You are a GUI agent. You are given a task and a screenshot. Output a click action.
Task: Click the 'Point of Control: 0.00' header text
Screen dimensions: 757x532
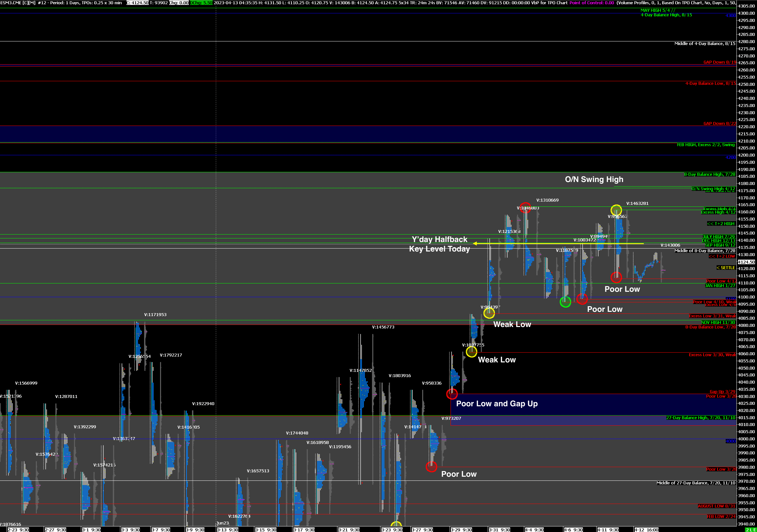coord(592,3)
